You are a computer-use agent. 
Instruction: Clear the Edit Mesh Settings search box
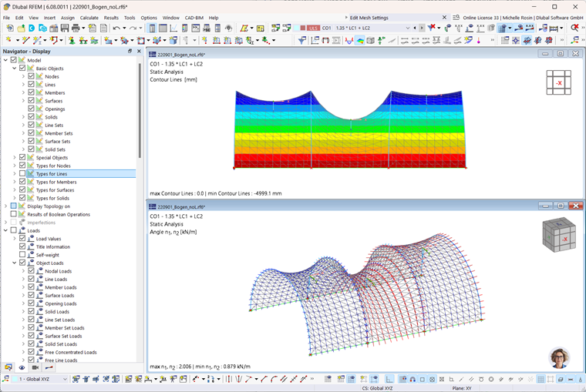444,18
